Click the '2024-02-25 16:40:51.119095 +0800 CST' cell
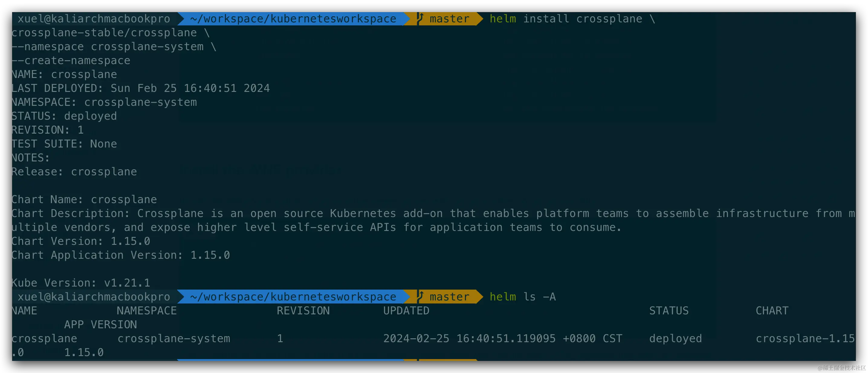868x373 pixels. coord(503,338)
